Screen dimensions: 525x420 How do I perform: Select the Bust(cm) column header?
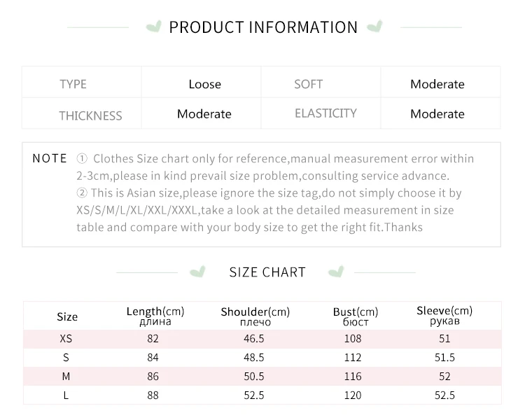356,316
